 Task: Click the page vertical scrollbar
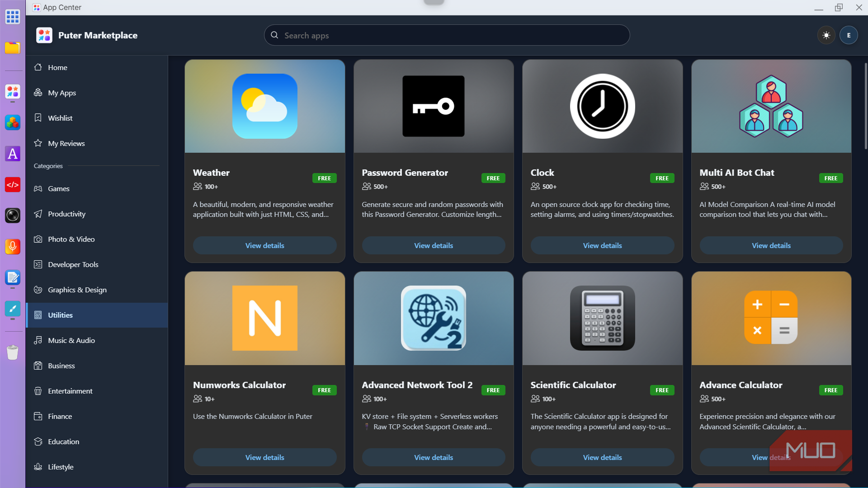[865, 106]
